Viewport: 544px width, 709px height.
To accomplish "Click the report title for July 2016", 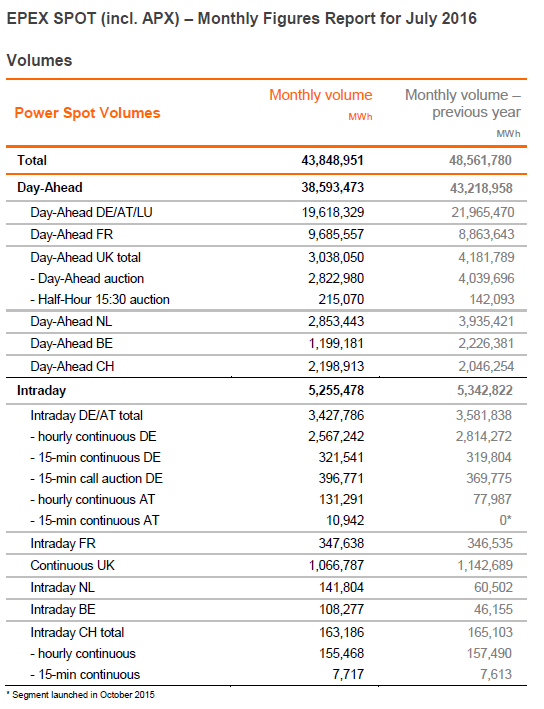I will point(241,19).
